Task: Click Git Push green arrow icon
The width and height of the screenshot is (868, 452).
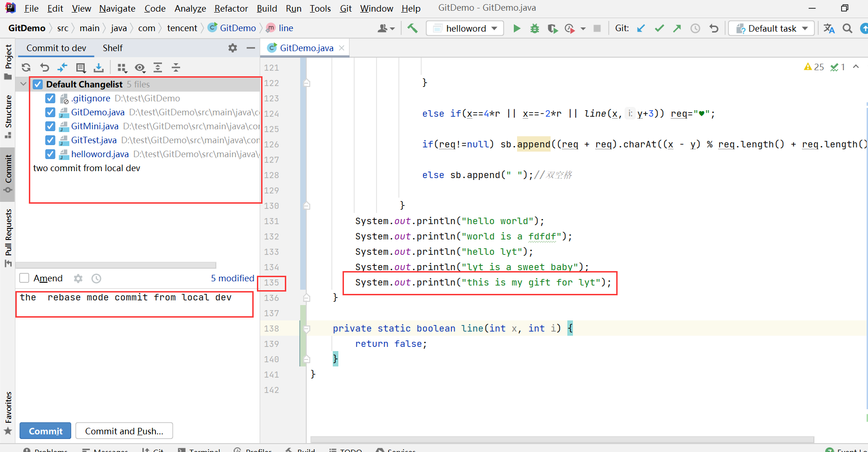Action: click(677, 28)
